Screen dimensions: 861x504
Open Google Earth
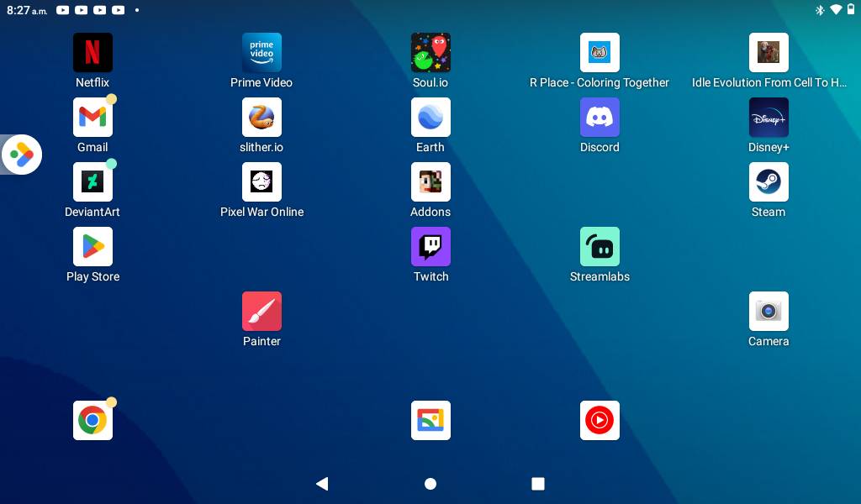pos(431,118)
